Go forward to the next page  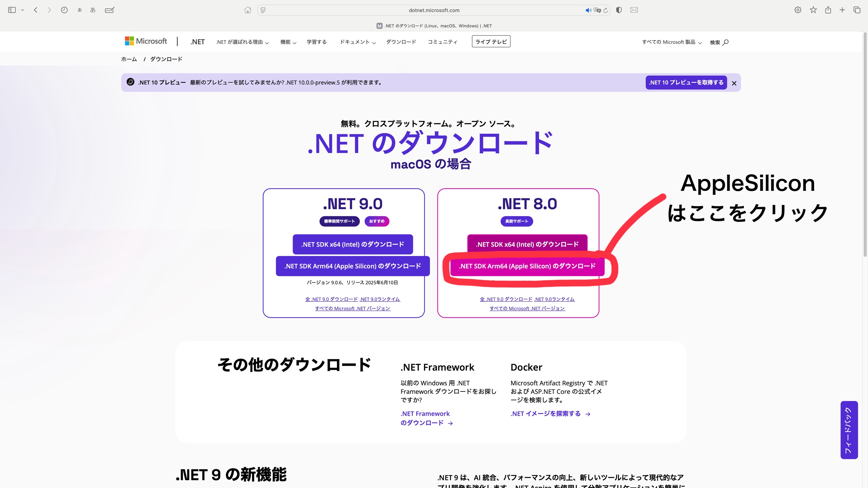49,10
